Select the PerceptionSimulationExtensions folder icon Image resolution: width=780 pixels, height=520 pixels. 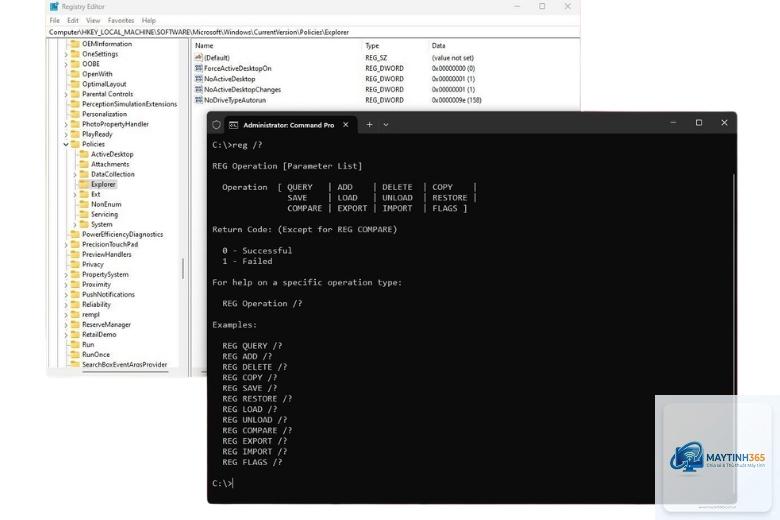point(75,104)
